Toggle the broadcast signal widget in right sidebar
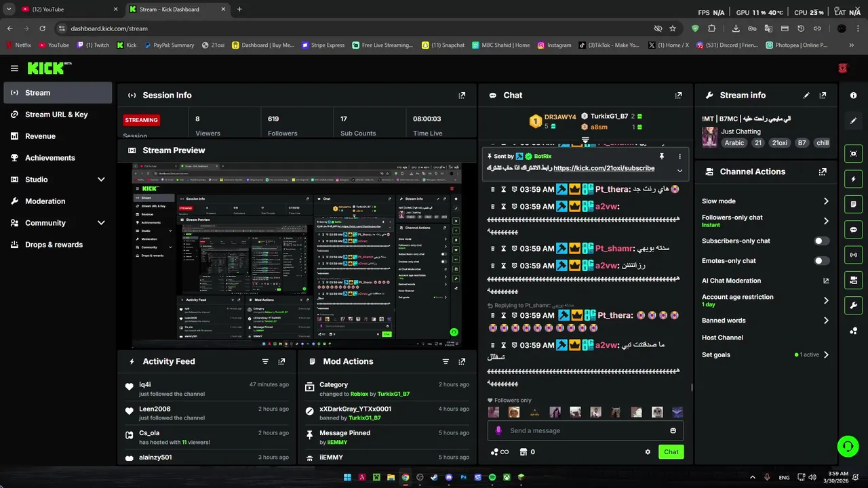 click(x=853, y=255)
